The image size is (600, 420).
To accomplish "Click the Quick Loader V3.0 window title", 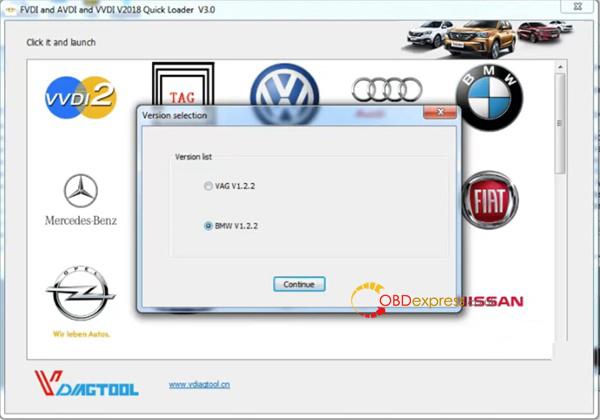I will coord(117,10).
